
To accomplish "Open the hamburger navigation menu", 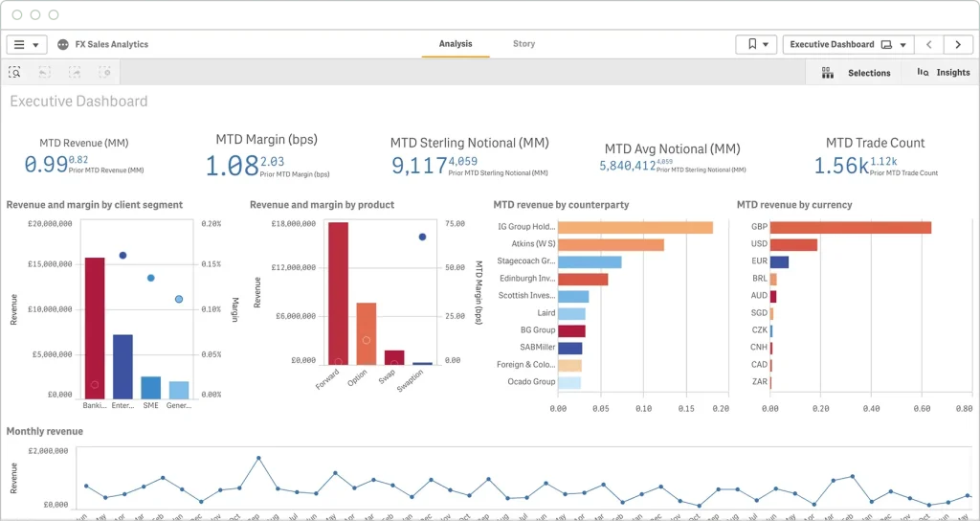I will click(26, 45).
